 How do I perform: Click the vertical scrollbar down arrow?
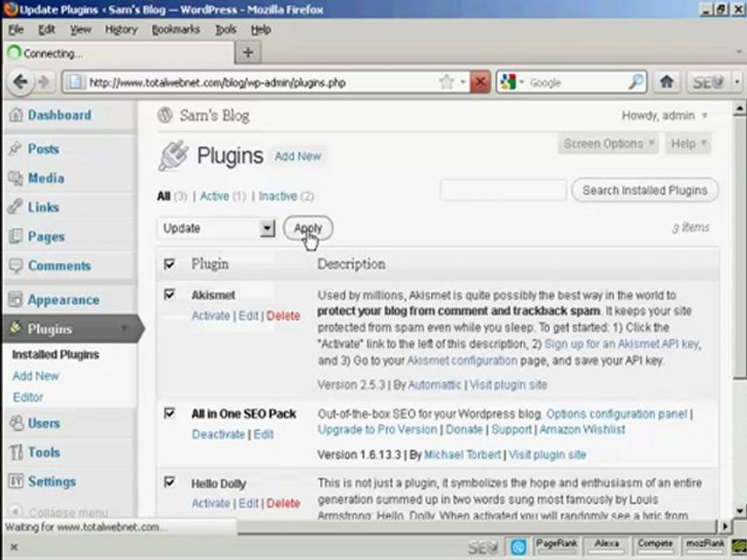pos(739,510)
